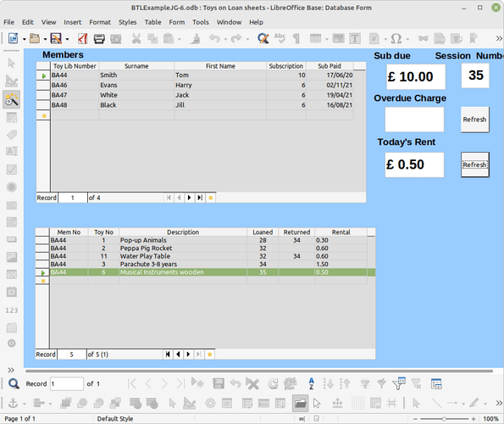Click Find Record magnifier icon
The width and height of the screenshot is (504, 424).
click(x=14, y=383)
